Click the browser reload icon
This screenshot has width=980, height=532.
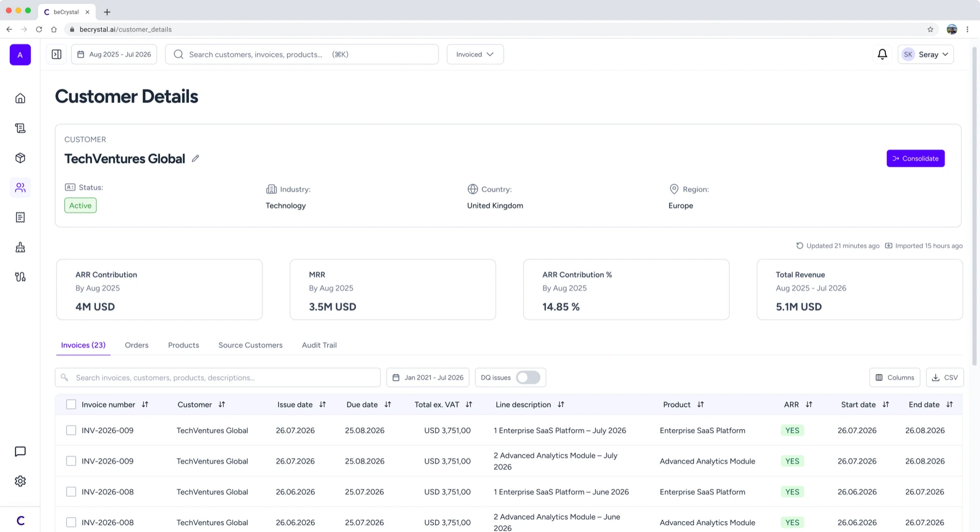point(39,29)
